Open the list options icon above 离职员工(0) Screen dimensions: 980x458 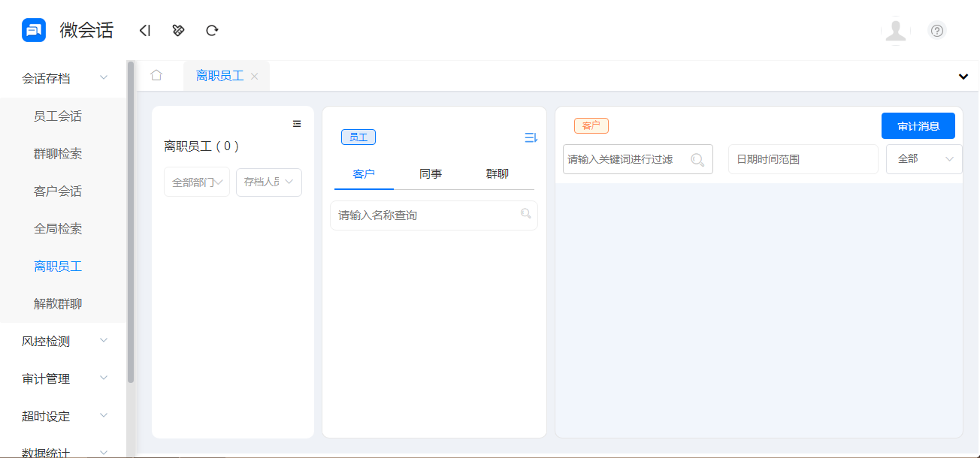(x=297, y=122)
